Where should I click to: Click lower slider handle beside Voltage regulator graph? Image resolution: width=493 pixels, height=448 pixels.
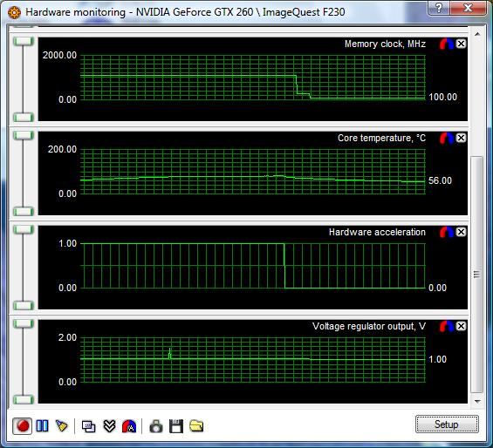pos(24,399)
